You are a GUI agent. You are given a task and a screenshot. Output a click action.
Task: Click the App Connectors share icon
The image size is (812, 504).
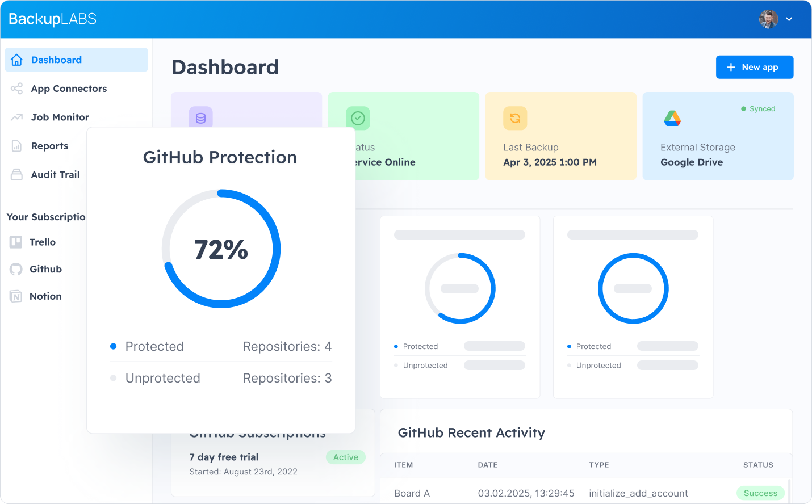(17, 89)
